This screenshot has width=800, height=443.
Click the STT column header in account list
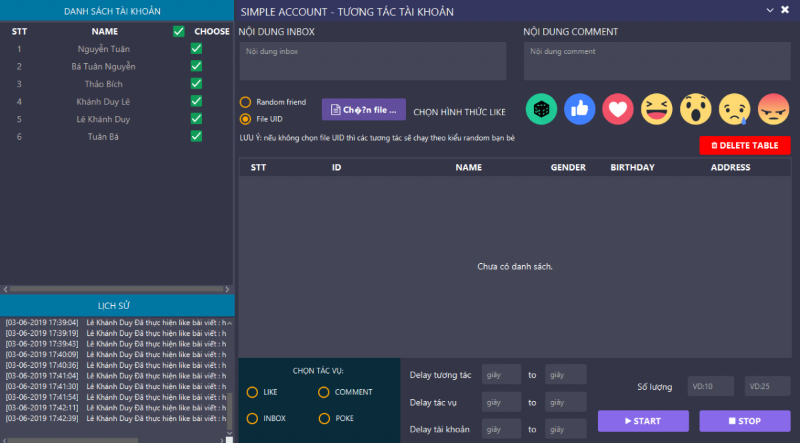click(19, 32)
